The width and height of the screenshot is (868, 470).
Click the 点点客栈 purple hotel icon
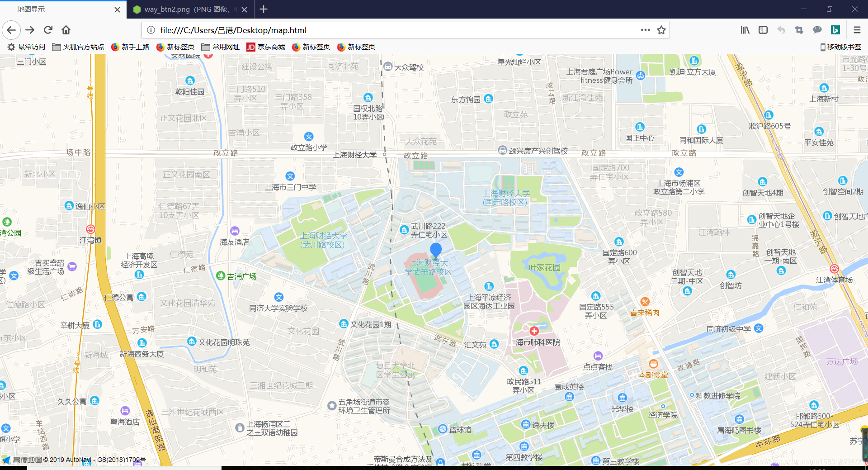coord(598,356)
